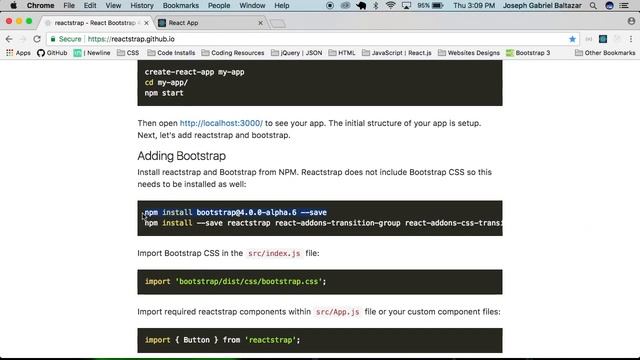Click the Chrome profile avatar icon
640x360 pixels.
(x=631, y=21)
